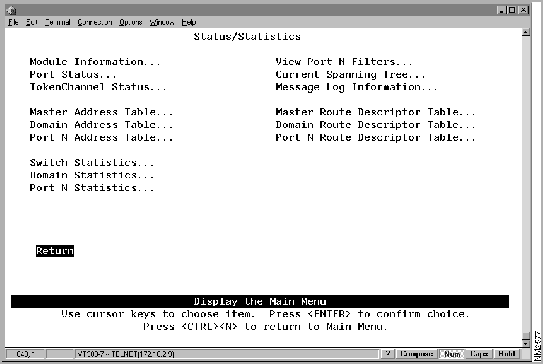The height and width of the screenshot is (364, 543).
Task: Minimize the terminal window
Action: click(x=501, y=10)
